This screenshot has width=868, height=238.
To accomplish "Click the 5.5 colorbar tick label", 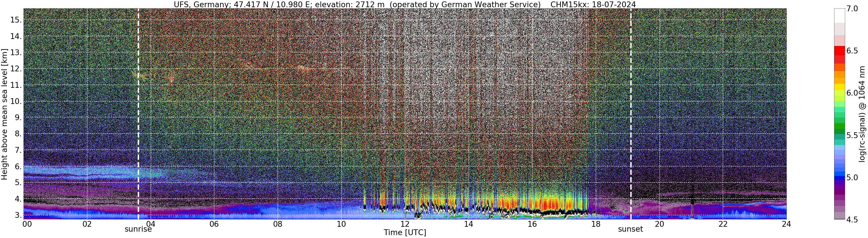I will (x=852, y=135).
